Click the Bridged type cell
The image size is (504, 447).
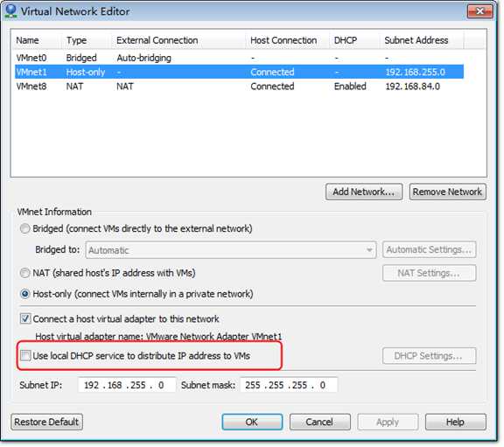click(81, 58)
